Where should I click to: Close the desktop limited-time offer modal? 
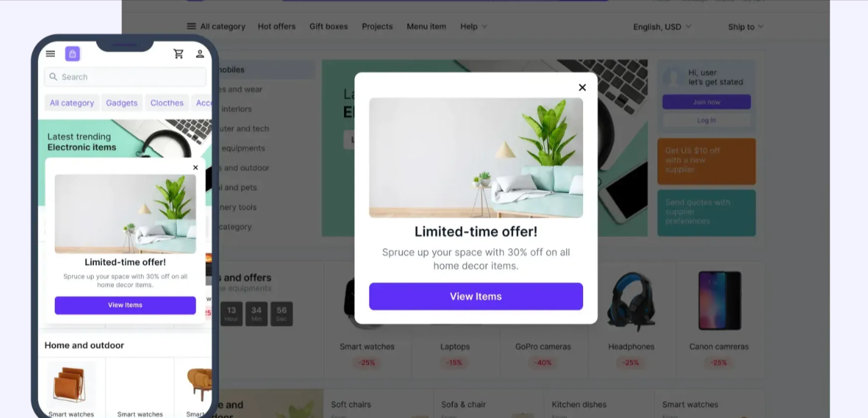(x=582, y=87)
